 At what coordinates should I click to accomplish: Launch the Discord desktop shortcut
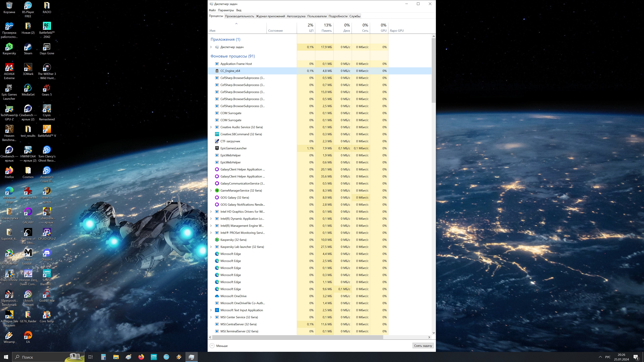coord(47,253)
